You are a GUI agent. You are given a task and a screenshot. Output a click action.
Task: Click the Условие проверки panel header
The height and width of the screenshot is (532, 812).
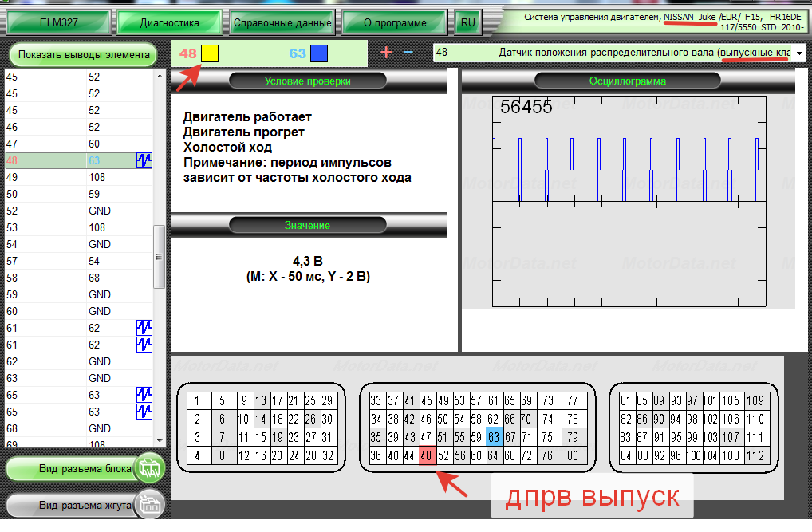(x=308, y=81)
